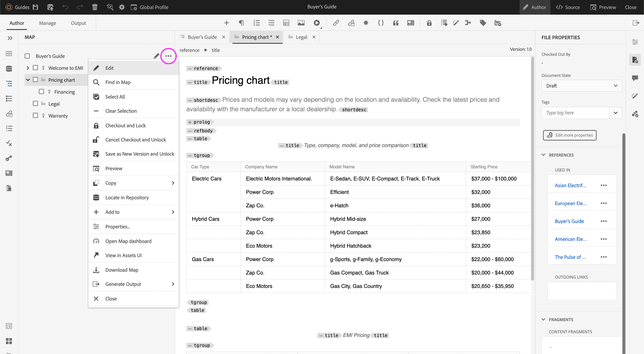Screen dimensions: 644x354
Task: Click the tag icon in toolbar
Action: pos(483,23)
